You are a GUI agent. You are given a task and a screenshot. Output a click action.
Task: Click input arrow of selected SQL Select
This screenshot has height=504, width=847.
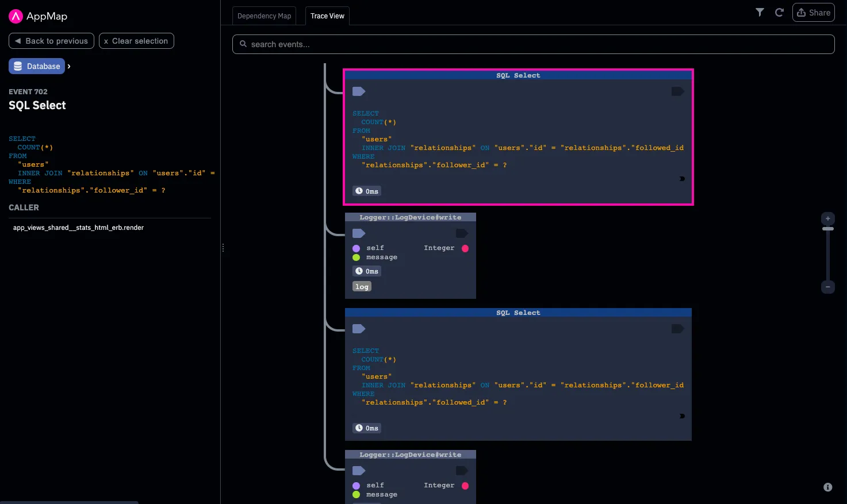[x=359, y=91]
